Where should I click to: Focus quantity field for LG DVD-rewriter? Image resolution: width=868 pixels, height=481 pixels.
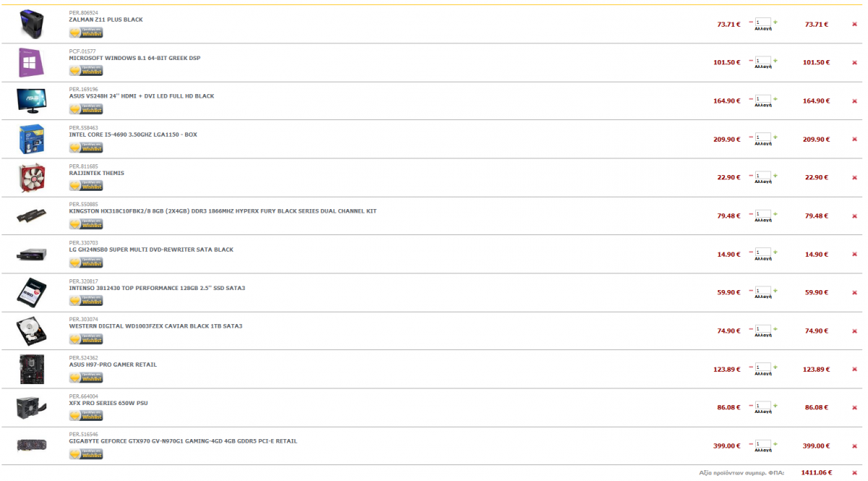pyautogui.click(x=763, y=252)
